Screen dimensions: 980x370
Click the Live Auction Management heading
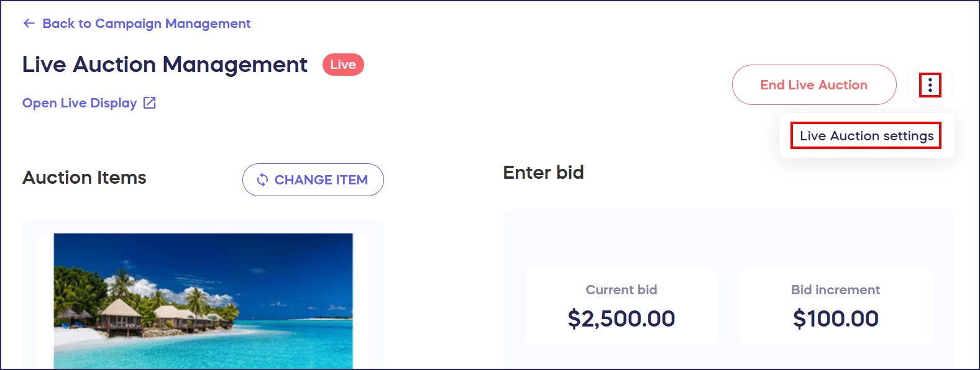165,65
